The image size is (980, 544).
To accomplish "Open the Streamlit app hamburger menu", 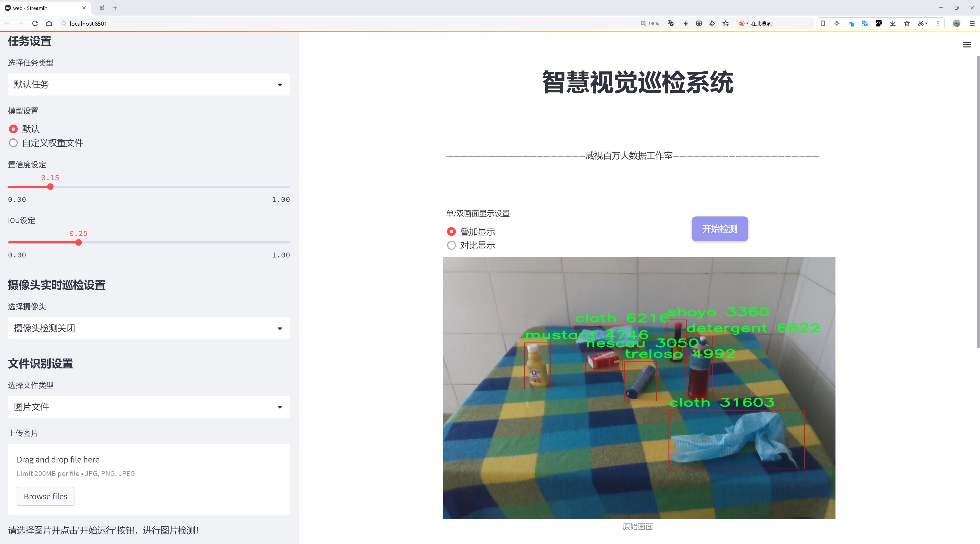I will coord(967,45).
